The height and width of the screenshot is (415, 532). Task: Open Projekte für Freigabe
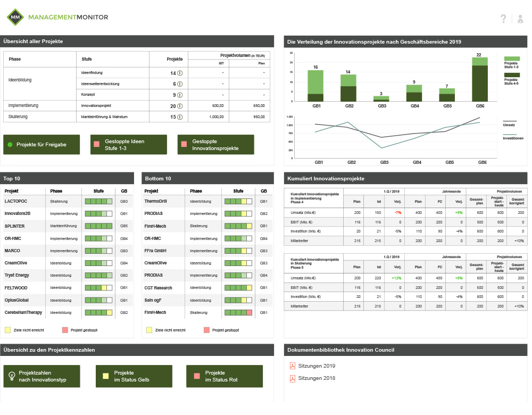(x=41, y=145)
